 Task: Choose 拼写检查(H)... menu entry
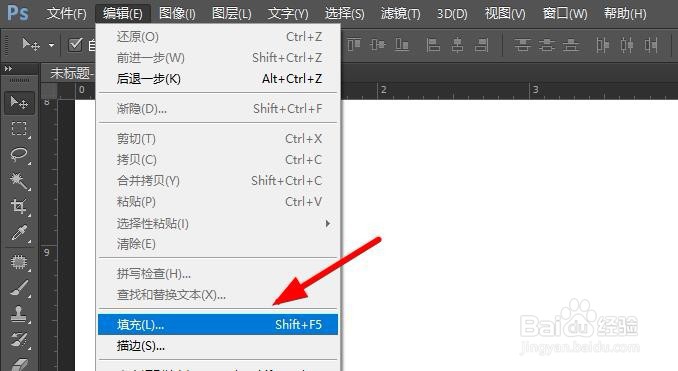[218, 274]
